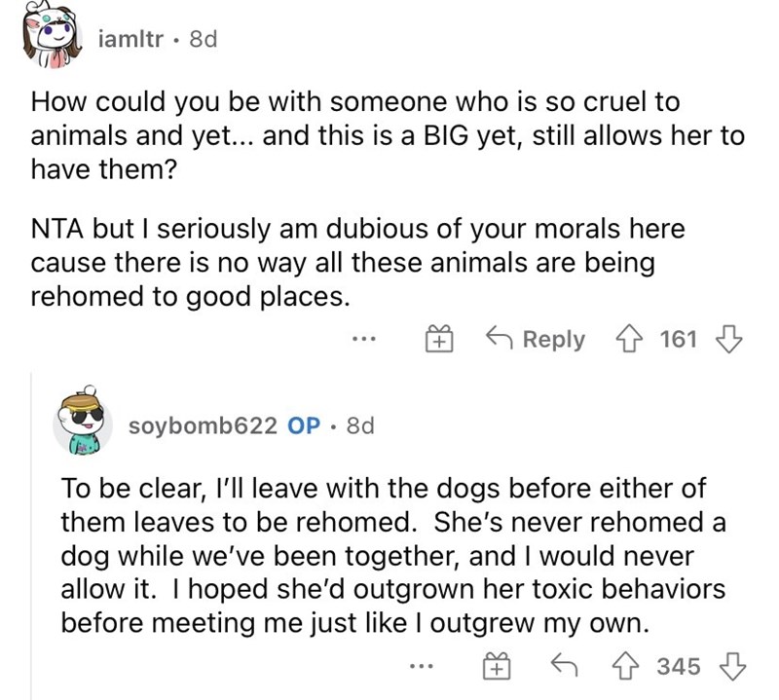Give an award to iamltr's comment
This screenshot has width=779, height=700.
coord(439,340)
